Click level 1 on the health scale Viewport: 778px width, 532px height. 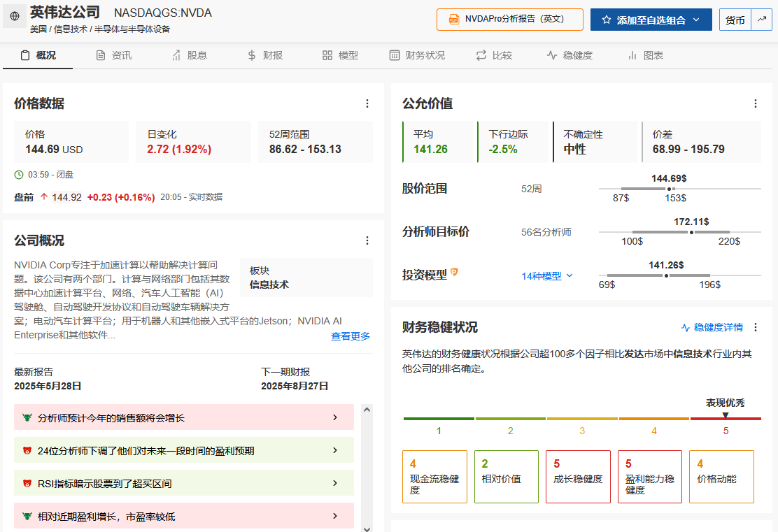click(439, 431)
